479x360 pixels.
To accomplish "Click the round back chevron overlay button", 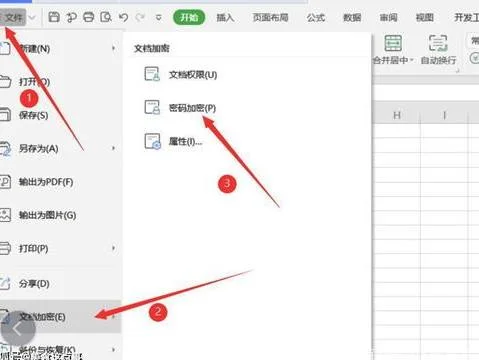I will tap(18, 329).
